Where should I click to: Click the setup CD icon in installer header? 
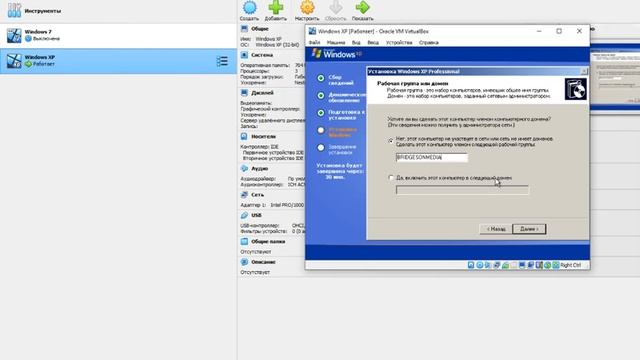coord(576,89)
